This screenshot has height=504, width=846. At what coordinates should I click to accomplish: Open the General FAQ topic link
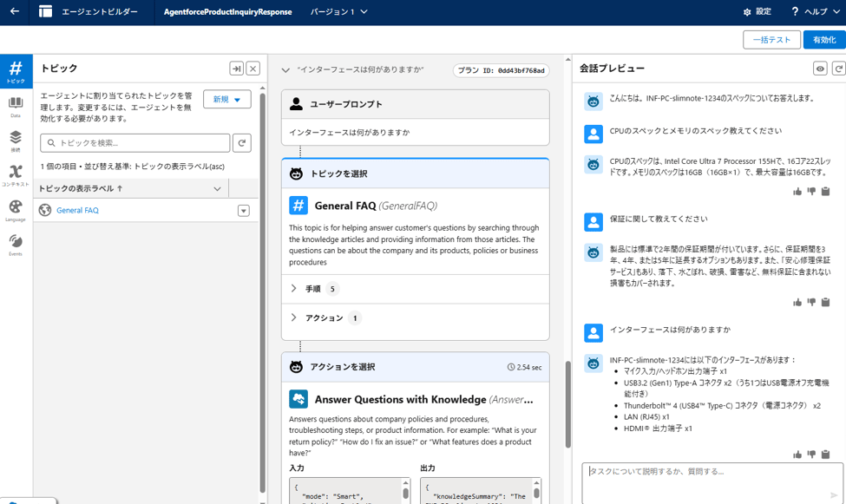pyautogui.click(x=78, y=211)
